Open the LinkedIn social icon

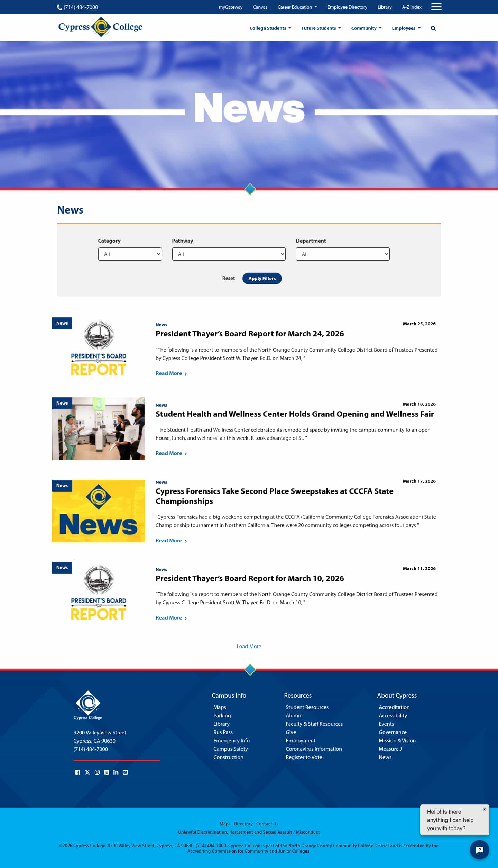click(116, 772)
